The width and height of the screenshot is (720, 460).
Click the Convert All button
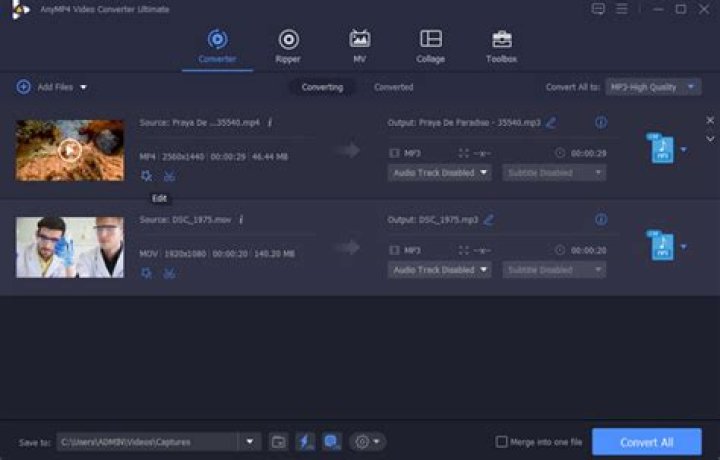(646, 442)
